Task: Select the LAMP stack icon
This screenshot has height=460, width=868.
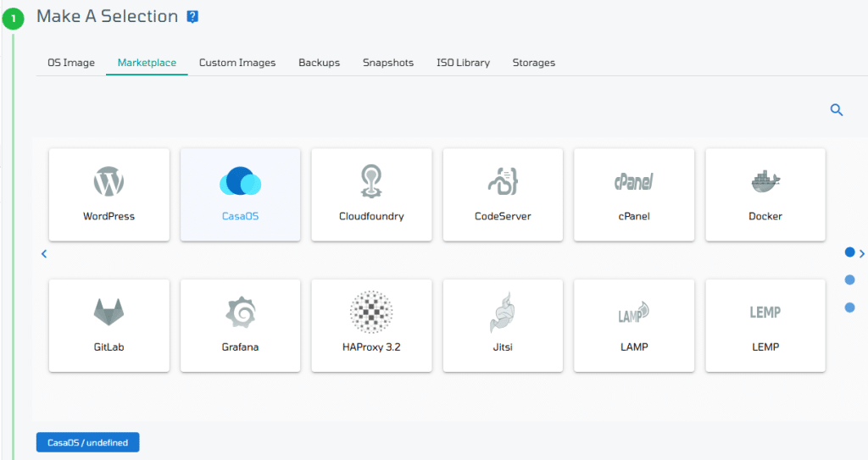Action: [634, 313]
